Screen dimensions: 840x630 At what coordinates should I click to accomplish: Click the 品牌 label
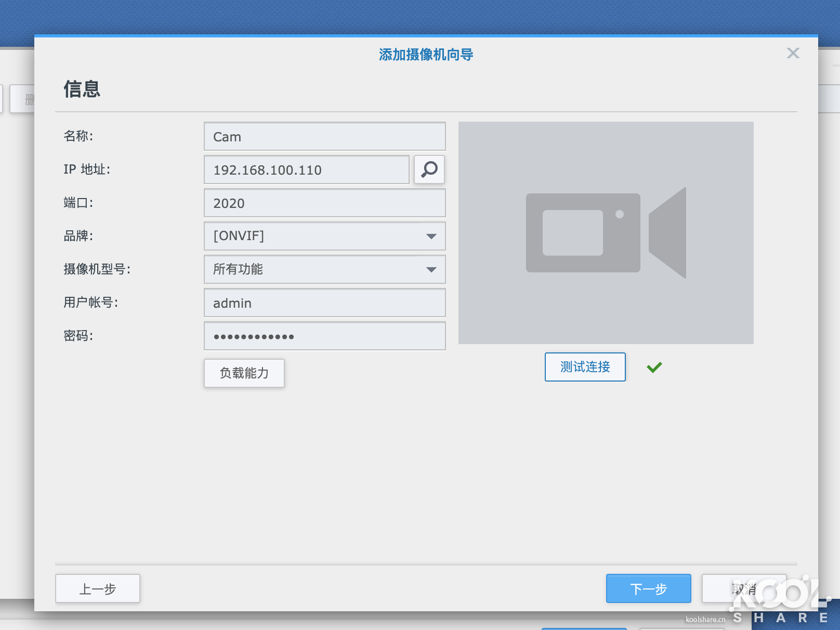coord(78,236)
